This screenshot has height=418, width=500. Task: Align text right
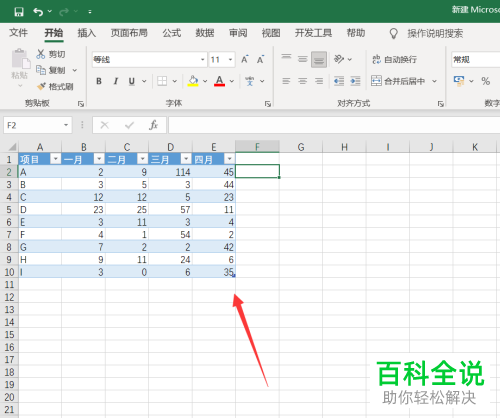(x=319, y=81)
